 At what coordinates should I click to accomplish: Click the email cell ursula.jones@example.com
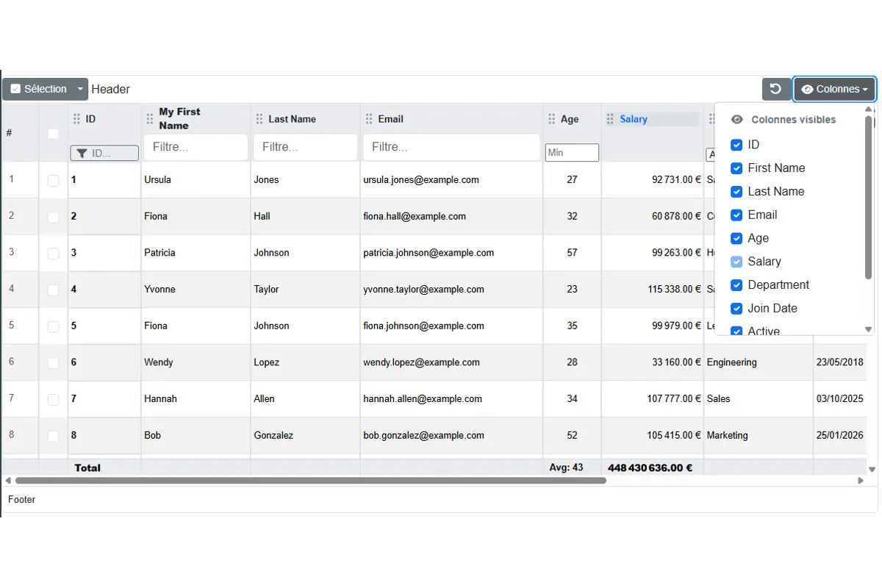coord(421,180)
